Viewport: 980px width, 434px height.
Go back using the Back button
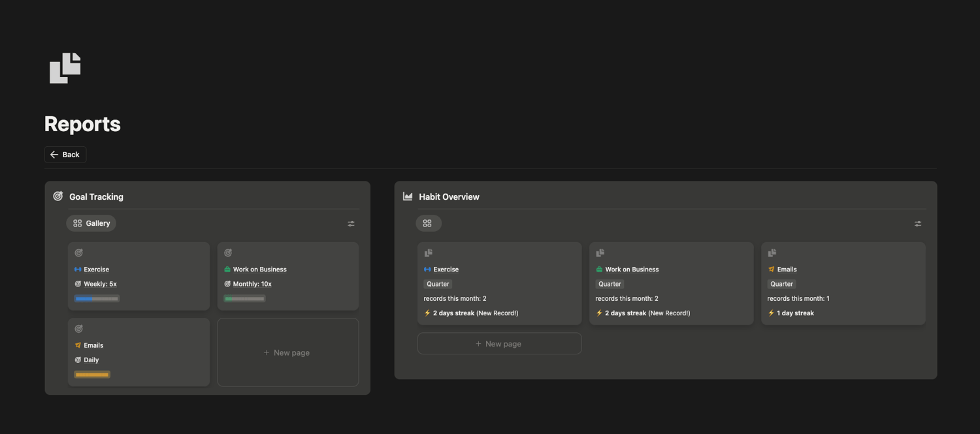pos(65,155)
